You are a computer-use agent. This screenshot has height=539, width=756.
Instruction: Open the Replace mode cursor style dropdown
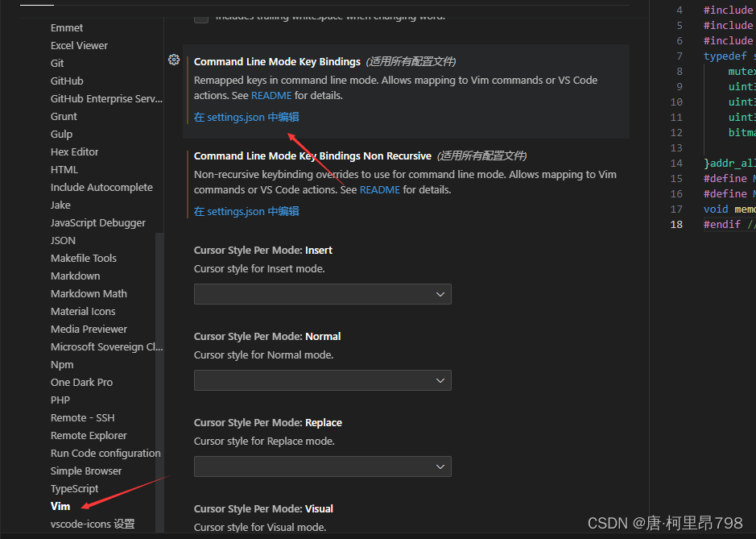322,466
